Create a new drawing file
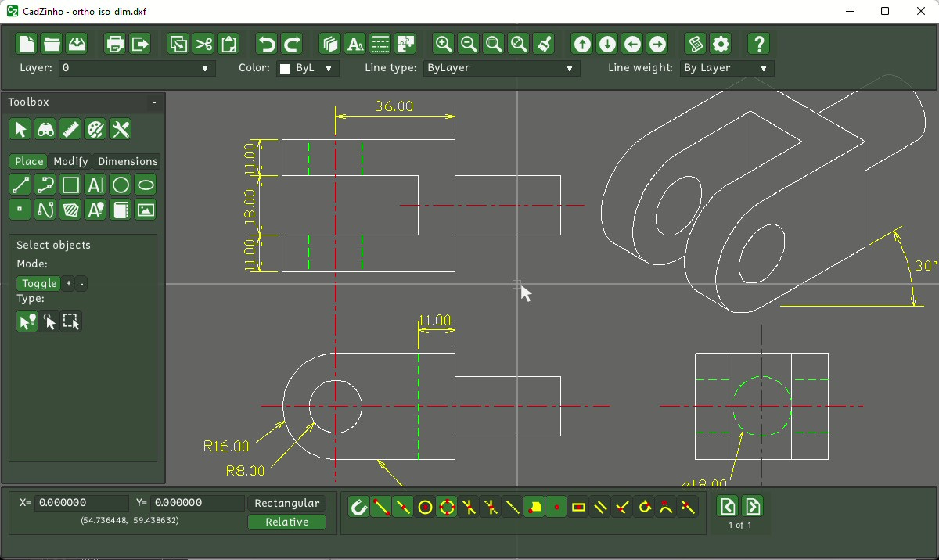 click(x=27, y=44)
